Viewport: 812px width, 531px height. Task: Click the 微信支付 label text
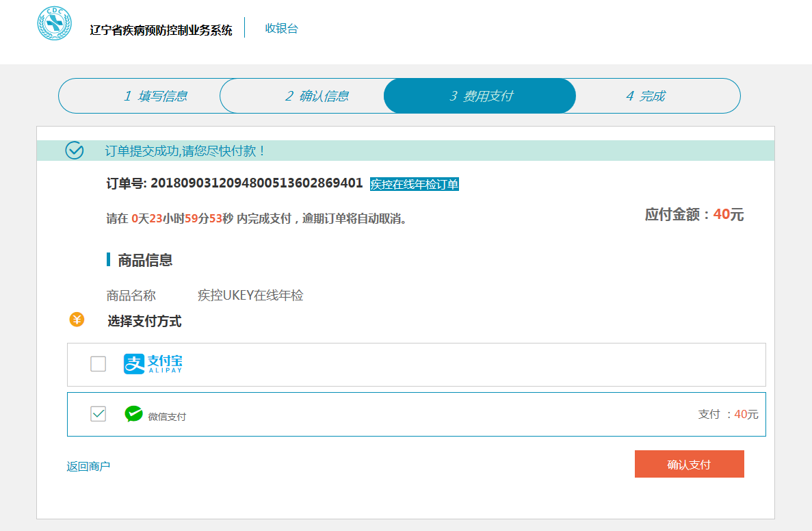[x=167, y=417]
